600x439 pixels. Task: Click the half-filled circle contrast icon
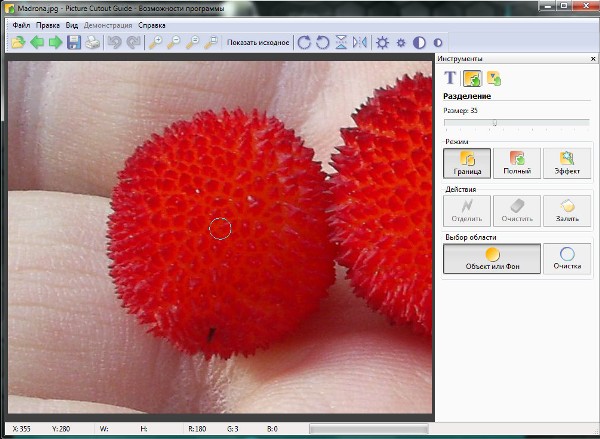coord(419,43)
